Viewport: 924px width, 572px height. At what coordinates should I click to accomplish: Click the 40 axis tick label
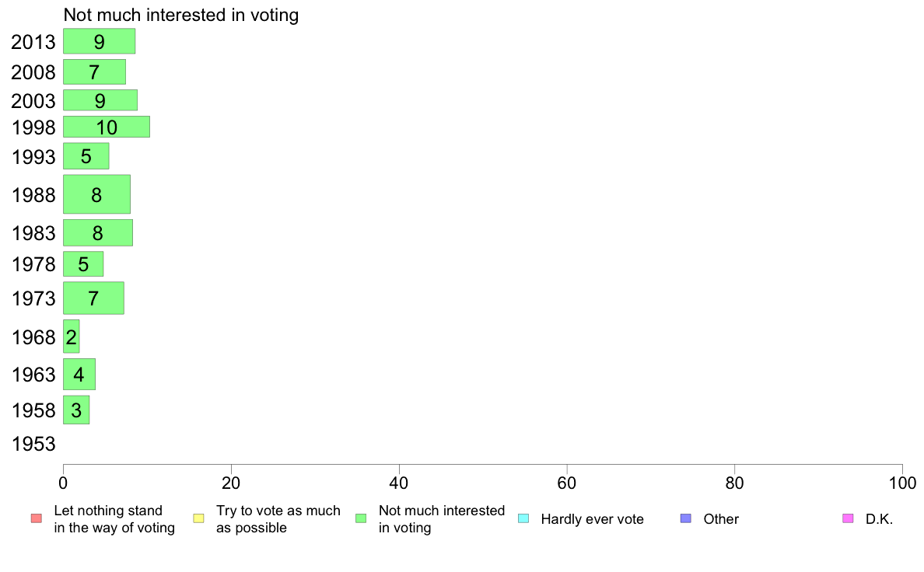pyautogui.click(x=399, y=483)
